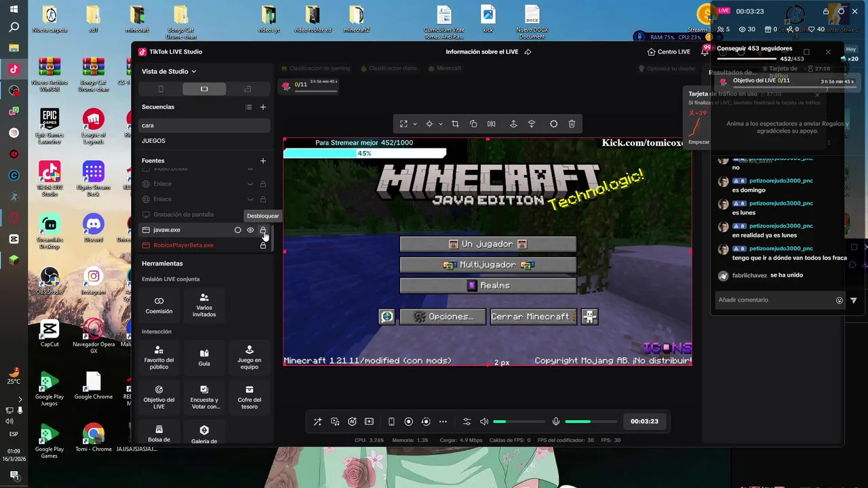868x488 pixels.
Task: Open the Coemisión tool
Action: tap(159, 305)
